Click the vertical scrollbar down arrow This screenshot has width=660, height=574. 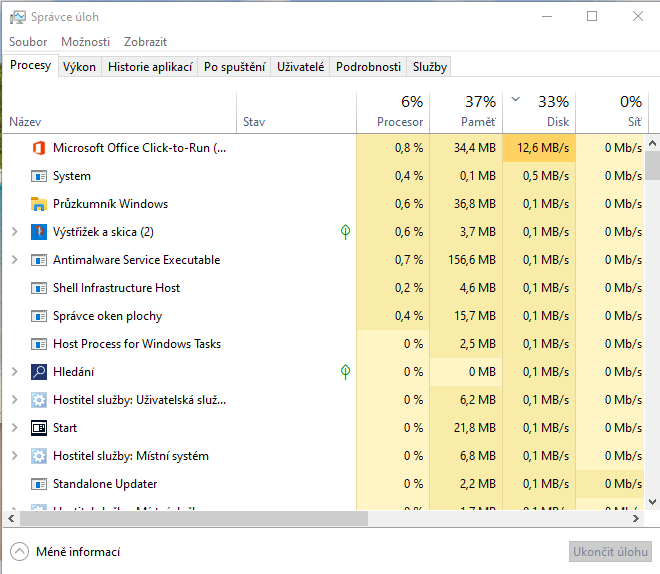tap(652, 501)
